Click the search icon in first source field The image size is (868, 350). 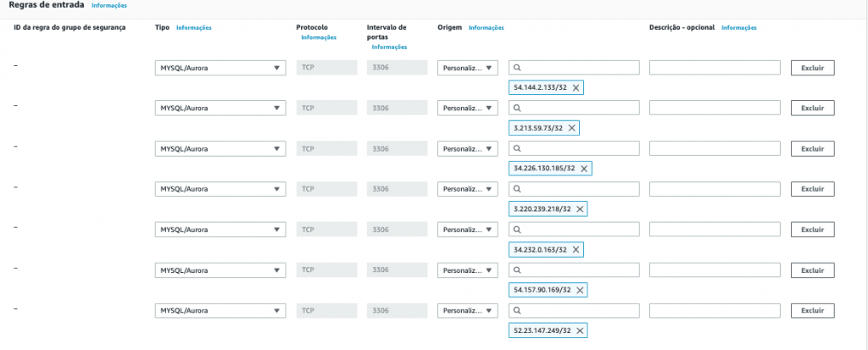(x=517, y=68)
